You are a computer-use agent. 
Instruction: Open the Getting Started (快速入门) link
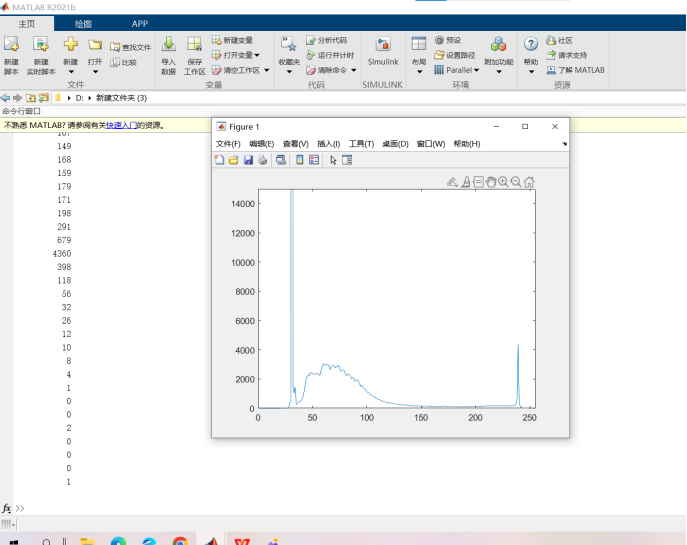[121, 125]
